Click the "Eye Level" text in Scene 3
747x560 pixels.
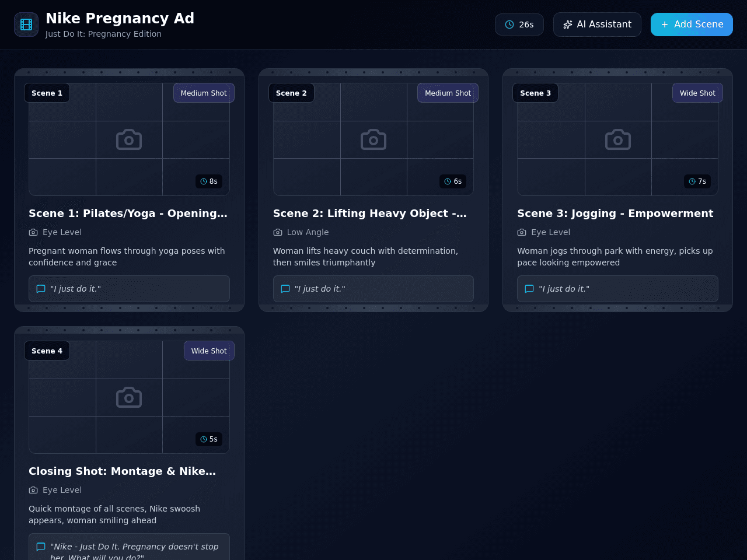tap(550, 232)
